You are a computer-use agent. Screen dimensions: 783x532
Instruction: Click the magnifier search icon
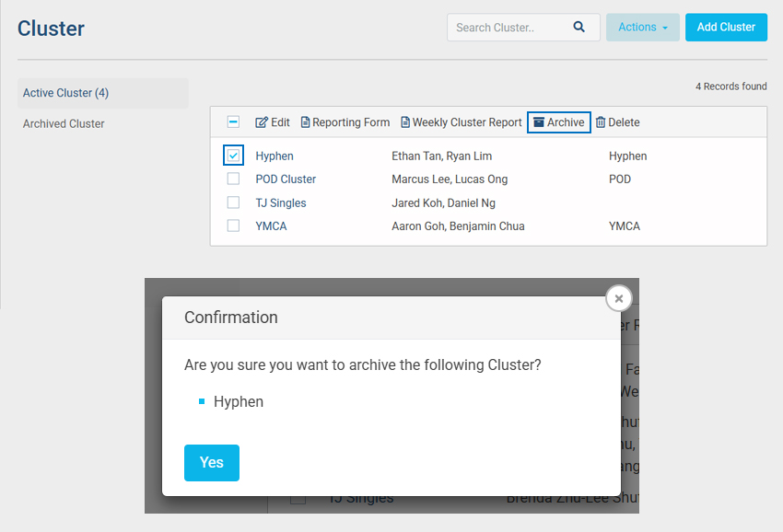(579, 28)
